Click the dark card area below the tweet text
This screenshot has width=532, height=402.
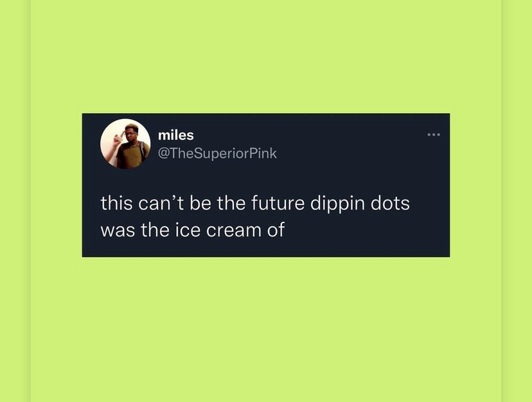point(265,249)
